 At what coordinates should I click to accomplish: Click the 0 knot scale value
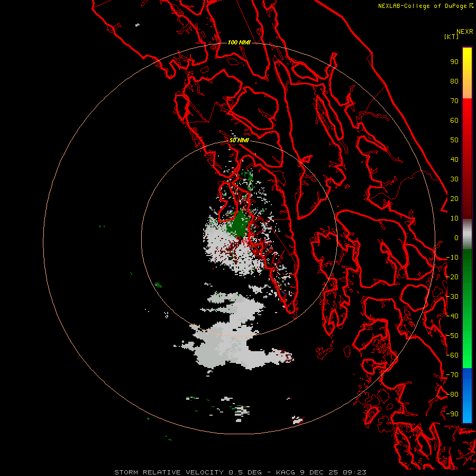click(x=456, y=237)
